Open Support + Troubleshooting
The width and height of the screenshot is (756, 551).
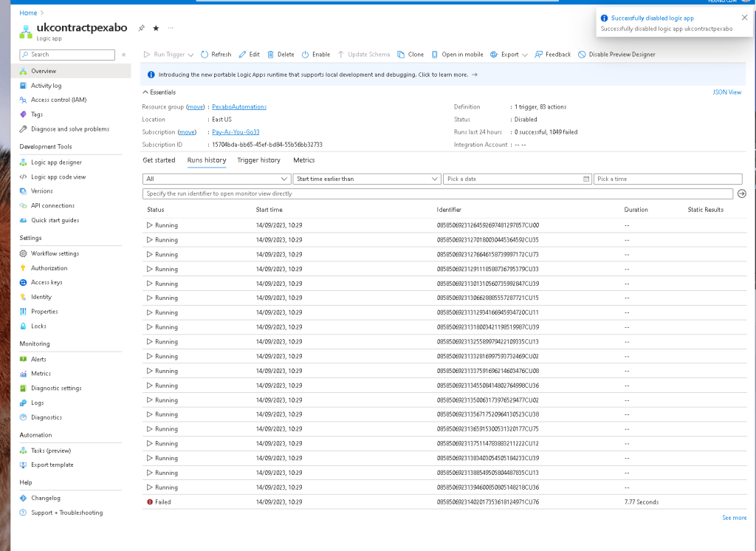tap(66, 513)
